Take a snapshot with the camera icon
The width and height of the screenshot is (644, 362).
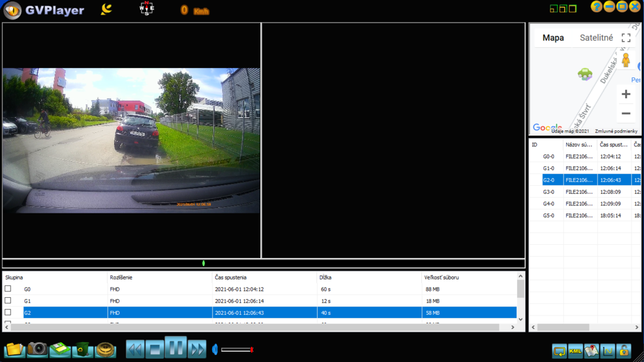click(x=37, y=349)
